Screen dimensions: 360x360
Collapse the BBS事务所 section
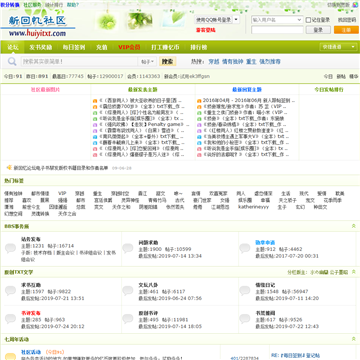[x=354, y=226]
